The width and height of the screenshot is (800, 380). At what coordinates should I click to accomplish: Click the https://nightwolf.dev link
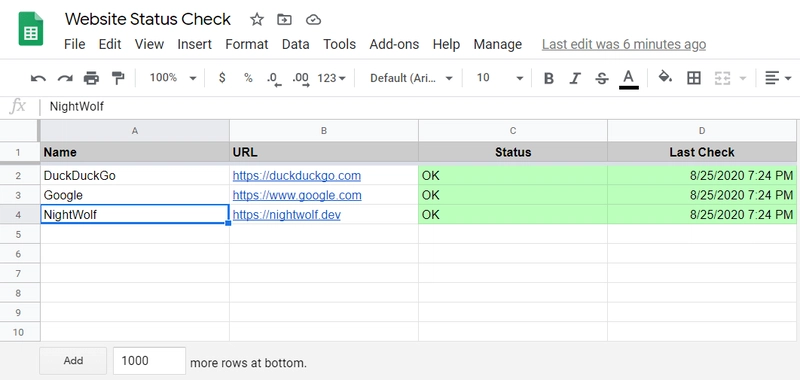pos(287,215)
